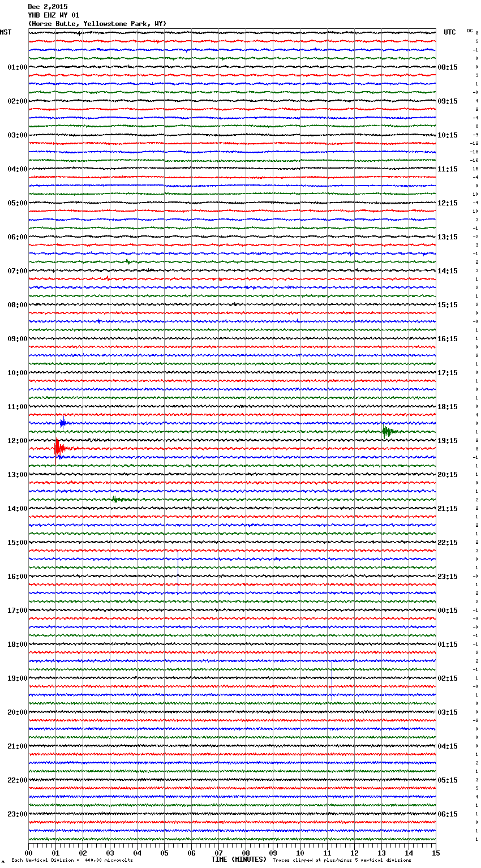The width and height of the screenshot is (481, 868).
Task: Click the Horse Butte, Yellowstone Park location text
Action: (x=97, y=24)
